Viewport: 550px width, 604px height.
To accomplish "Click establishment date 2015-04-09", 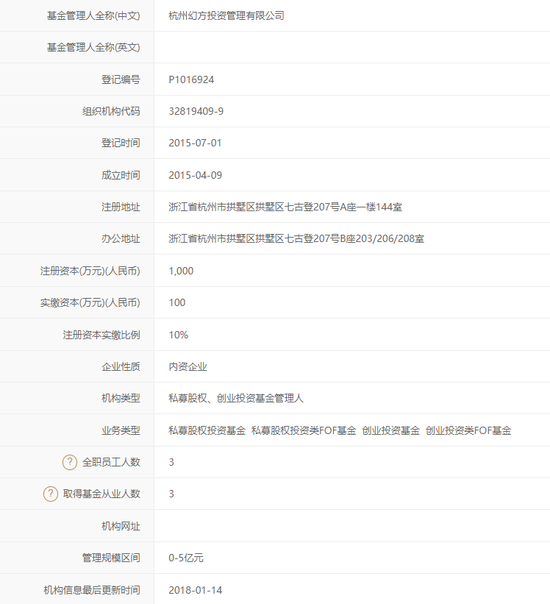I will point(195,175).
